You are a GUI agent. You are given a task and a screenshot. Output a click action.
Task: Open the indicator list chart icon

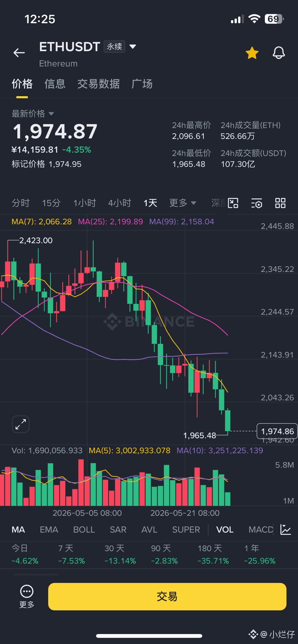click(x=286, y=530)
